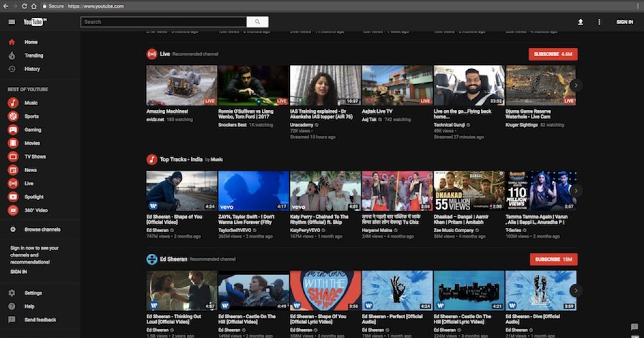Screen dimensions: 644x338
Task: Click SIGN IN link in the sidebar
Action: click(x=18, y=272)
